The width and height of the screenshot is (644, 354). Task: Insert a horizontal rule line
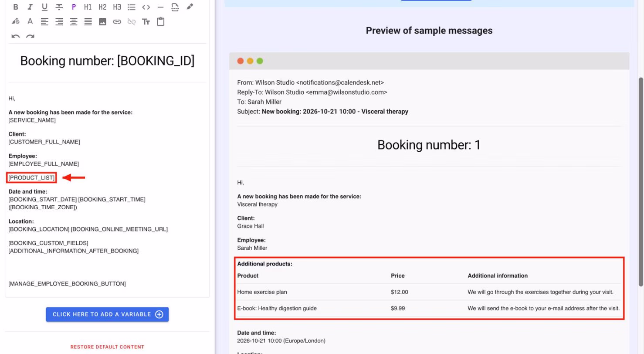pyautogui.click(x=160, y=7)
